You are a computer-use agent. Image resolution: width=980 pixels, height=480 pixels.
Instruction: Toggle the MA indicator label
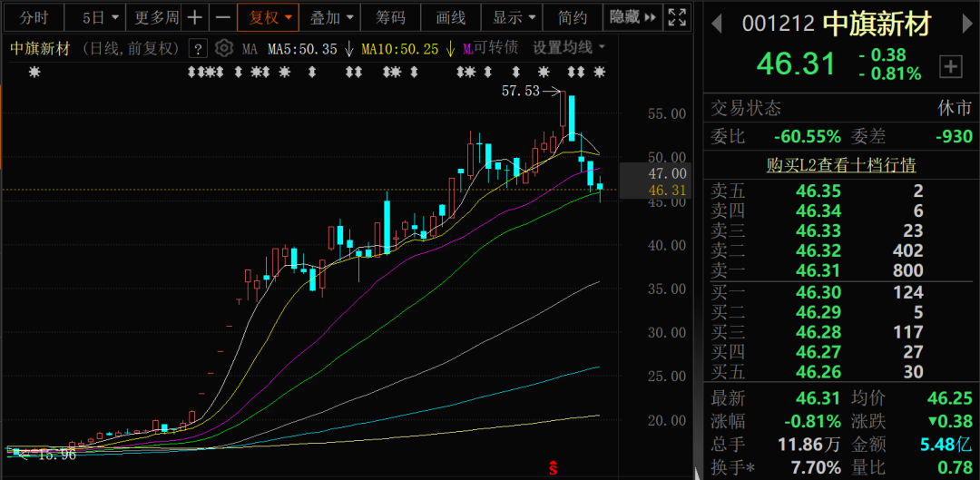250,48
